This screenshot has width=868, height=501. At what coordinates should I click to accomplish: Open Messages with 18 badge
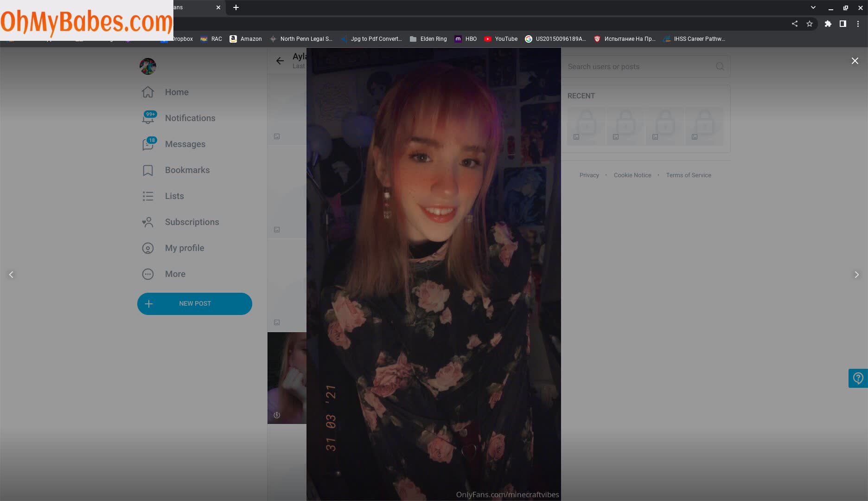tap(173, 144)
